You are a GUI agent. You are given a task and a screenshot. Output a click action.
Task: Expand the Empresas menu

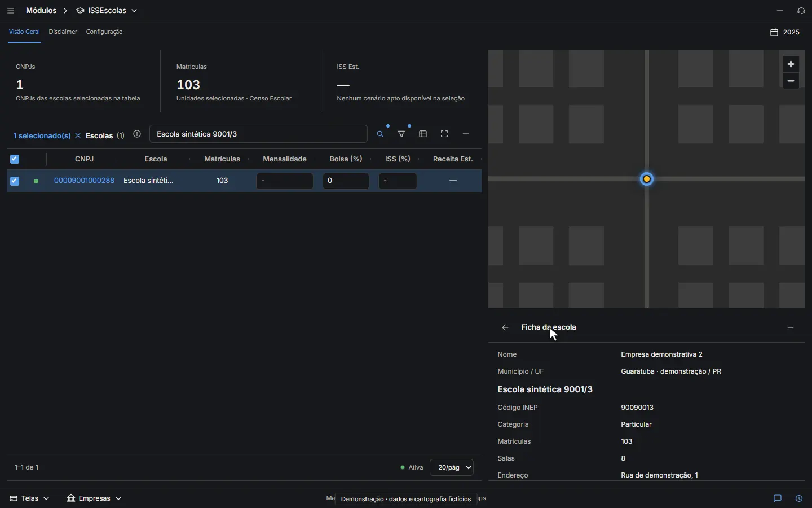[x=94, y=498]
